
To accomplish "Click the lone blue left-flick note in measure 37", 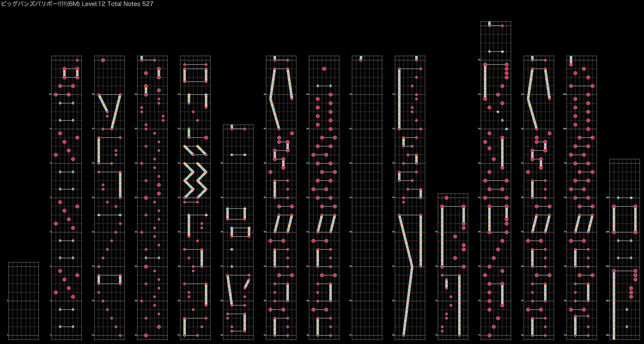I will (x=232, y=249).
